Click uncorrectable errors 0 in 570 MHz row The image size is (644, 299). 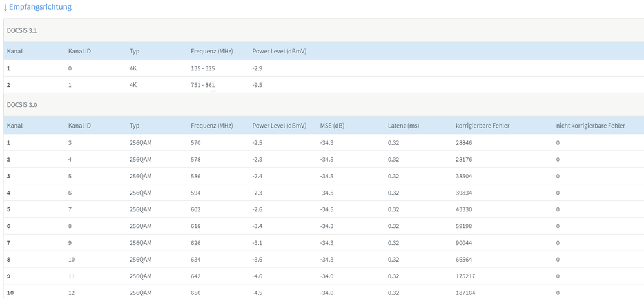(558, 142)
